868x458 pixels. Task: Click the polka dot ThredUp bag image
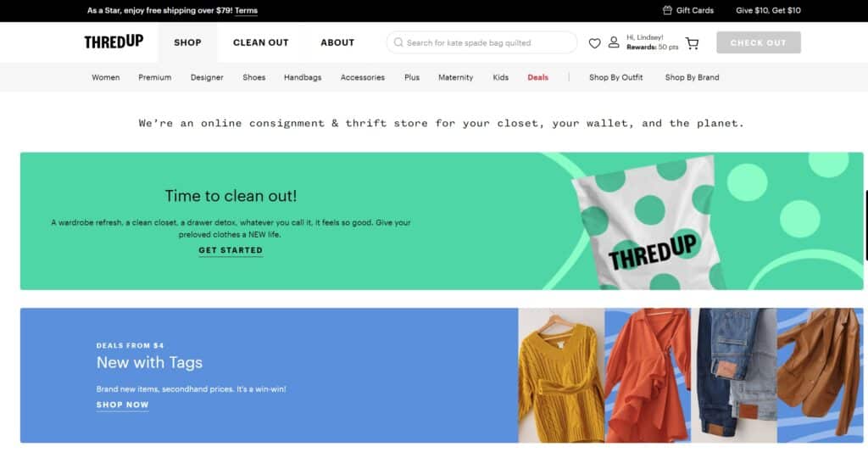point(648,222)
